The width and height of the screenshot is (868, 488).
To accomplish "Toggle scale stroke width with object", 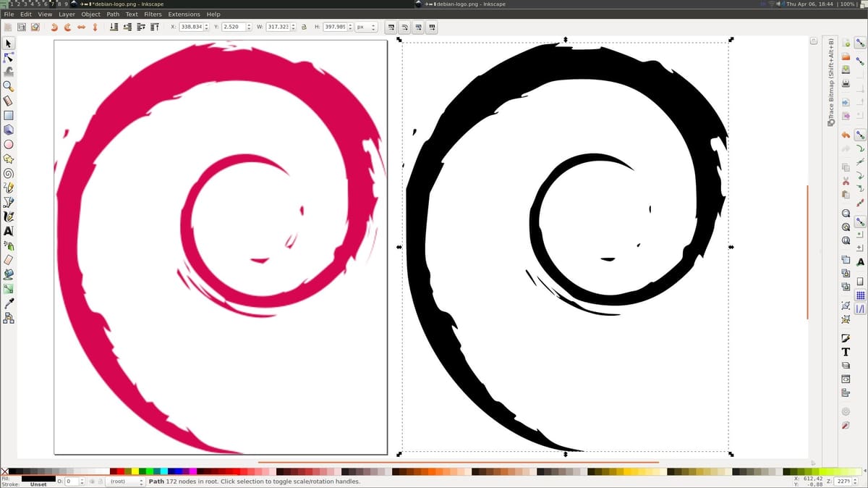I will click(x=391, y=27).
